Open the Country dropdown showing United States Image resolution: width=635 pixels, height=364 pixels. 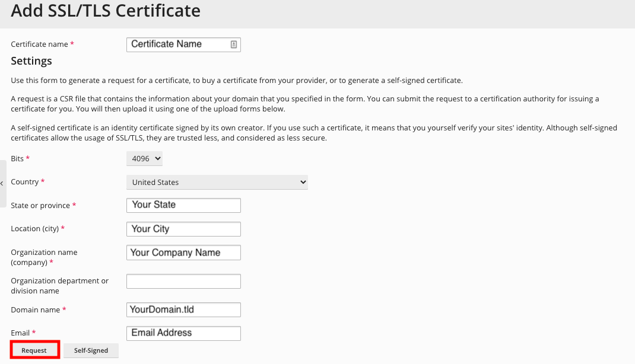pos(217,182)
